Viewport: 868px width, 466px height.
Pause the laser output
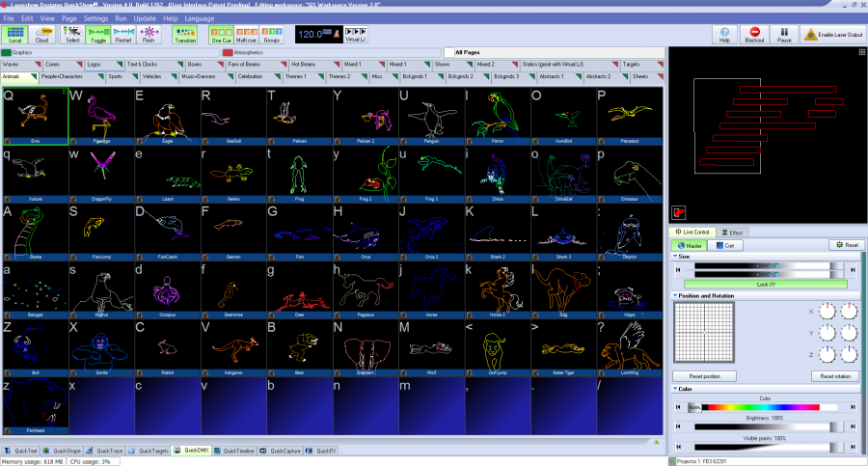coord(784,35)
